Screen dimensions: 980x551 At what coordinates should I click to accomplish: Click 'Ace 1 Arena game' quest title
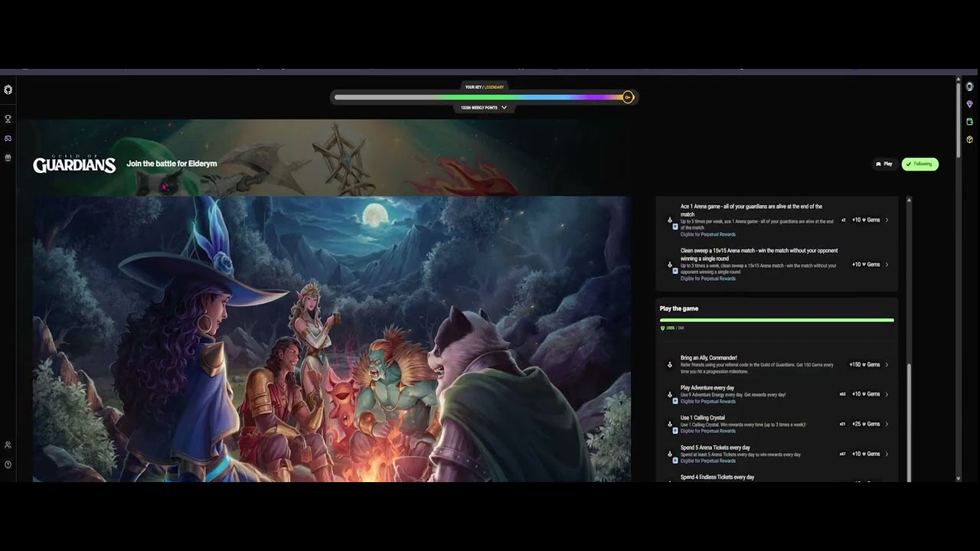click(751, 210)
